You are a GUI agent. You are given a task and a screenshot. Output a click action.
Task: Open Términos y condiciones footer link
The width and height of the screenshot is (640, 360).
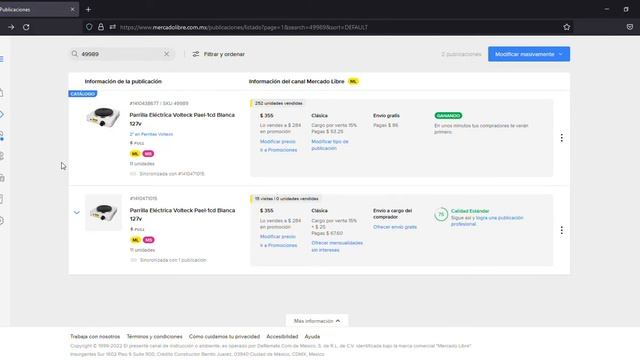pos(154,336)
